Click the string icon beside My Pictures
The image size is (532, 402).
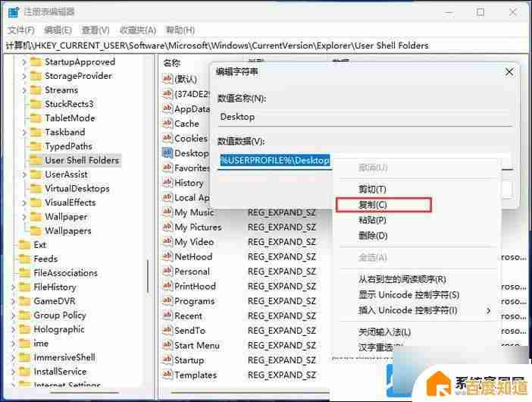pos(167,227)
